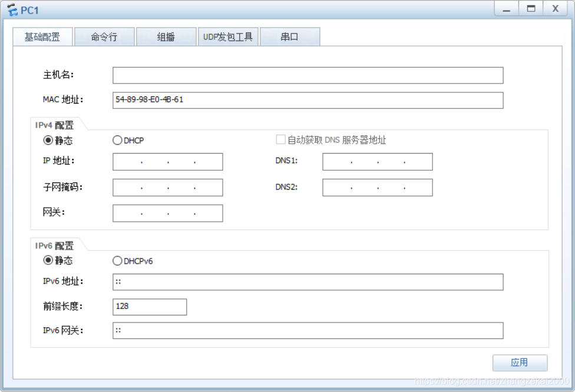Click the 前缀长度 field showing 128
Image resolution: width=575 pixels, height=392 pixels.
point(150,307)
